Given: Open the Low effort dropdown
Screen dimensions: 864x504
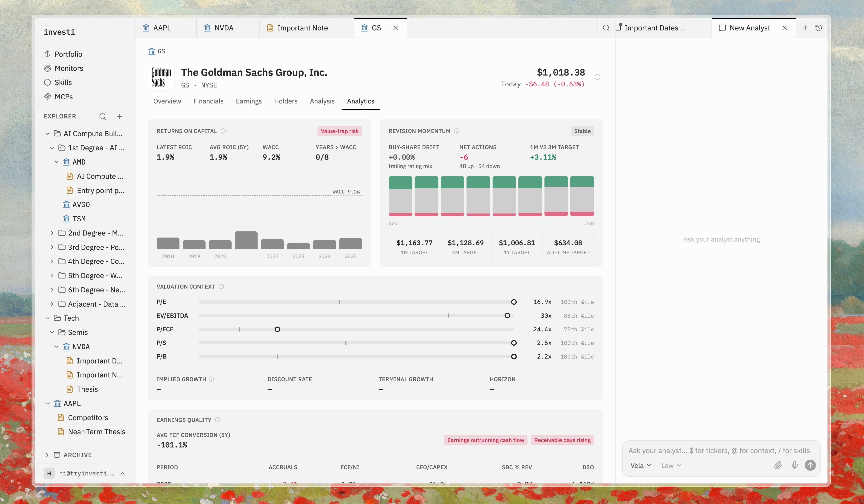Looking at the screenshot, I should 671,466.
